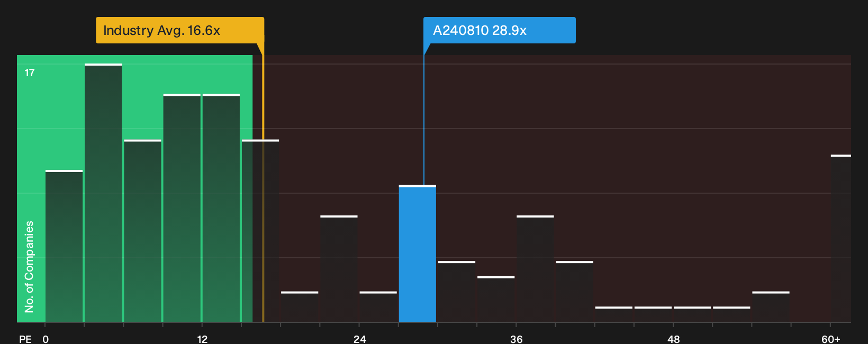Viewport: 868px width, 344px height.
Task: Click the Industry Avg. 16.6x label
Action: point(180,30)
